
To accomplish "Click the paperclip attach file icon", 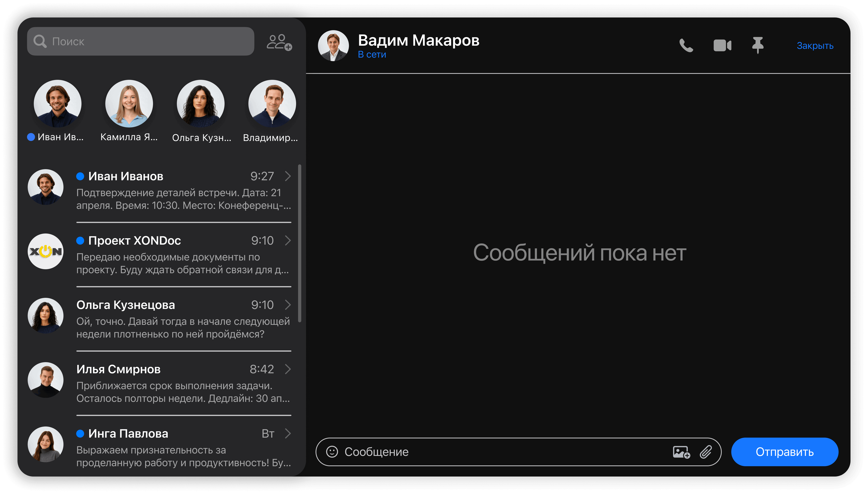I will click(706, 452).
